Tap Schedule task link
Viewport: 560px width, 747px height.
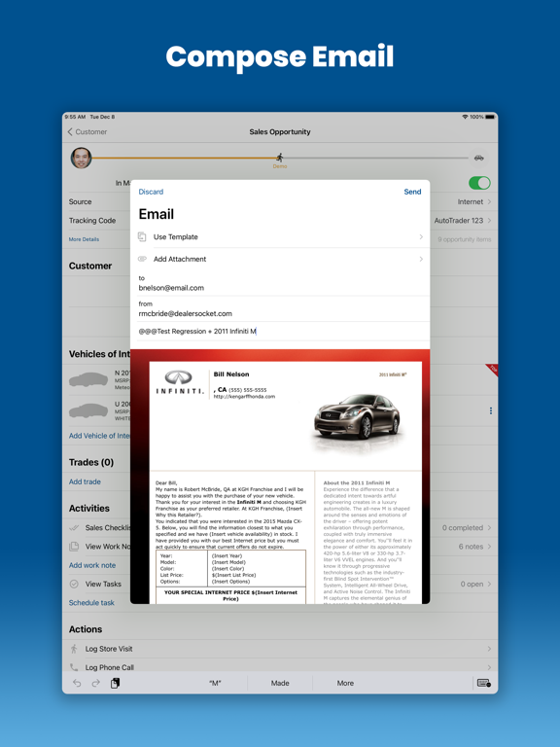point(91,603)
